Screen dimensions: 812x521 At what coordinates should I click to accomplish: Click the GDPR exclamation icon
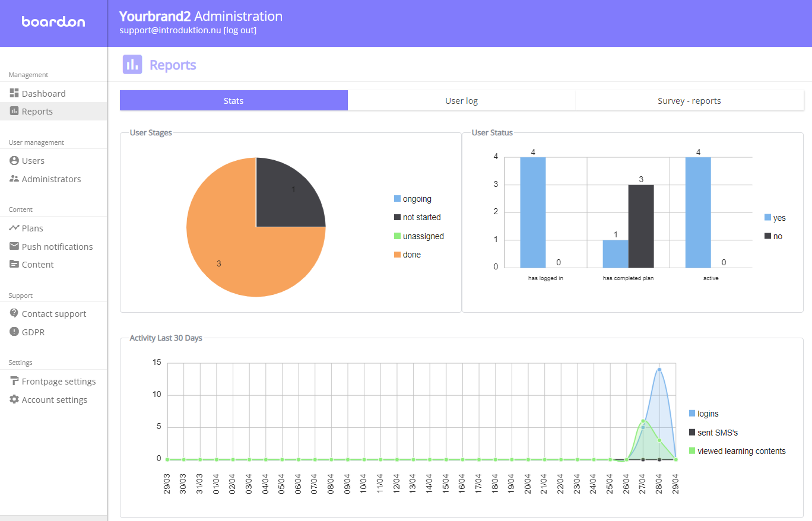click(14, 332)
